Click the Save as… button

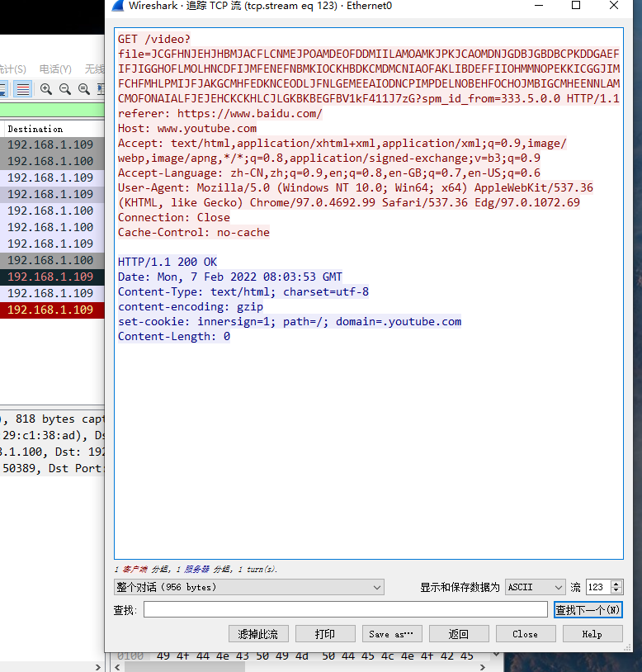click(392, 634)
